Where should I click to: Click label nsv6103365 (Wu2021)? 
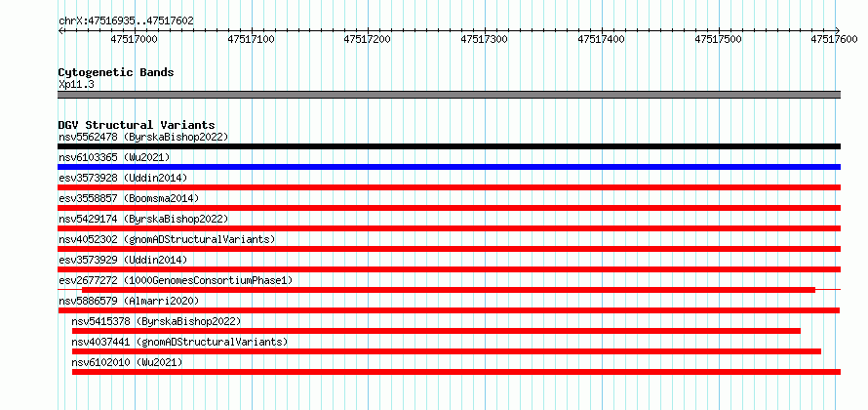pyautogui.click(x=114, y=157)
